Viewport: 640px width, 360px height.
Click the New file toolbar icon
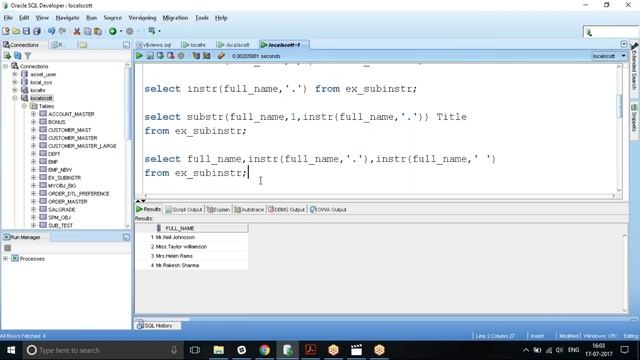pyautogui.click(x=6, y=31)
